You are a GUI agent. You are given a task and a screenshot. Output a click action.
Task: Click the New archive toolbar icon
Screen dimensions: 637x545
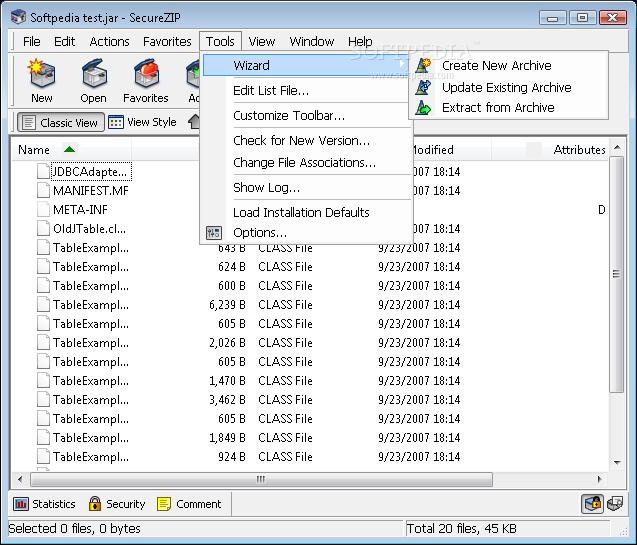[41, 74]
